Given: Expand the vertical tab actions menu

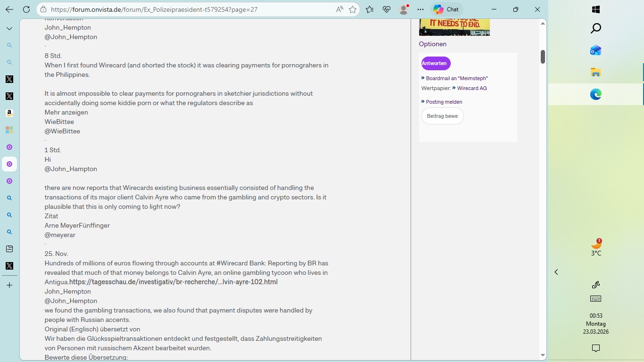Looking at the screenshot, I should [9, 28].
